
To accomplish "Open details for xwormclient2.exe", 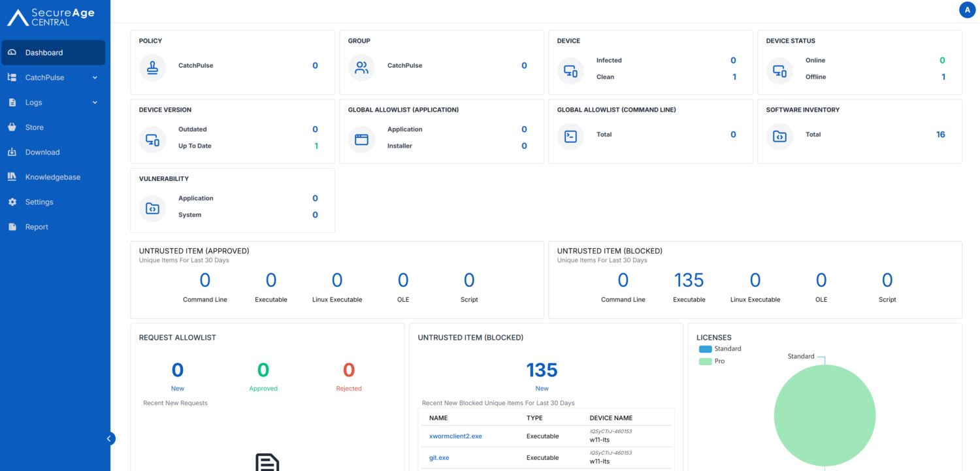I will coord(455,436).
